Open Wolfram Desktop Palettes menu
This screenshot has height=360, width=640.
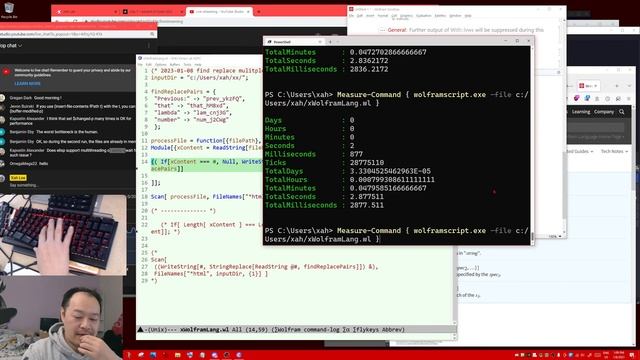(x=440, y=16)
